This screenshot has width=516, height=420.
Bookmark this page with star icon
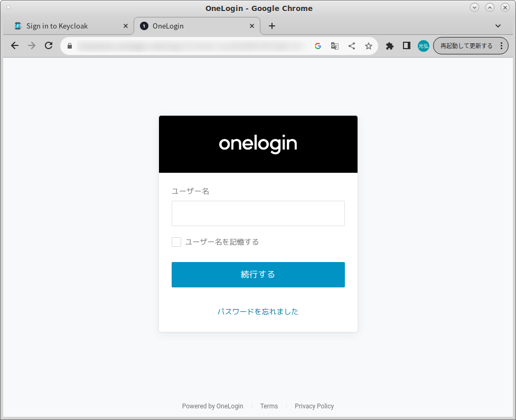pyautogui.click(x=369, y=46)
